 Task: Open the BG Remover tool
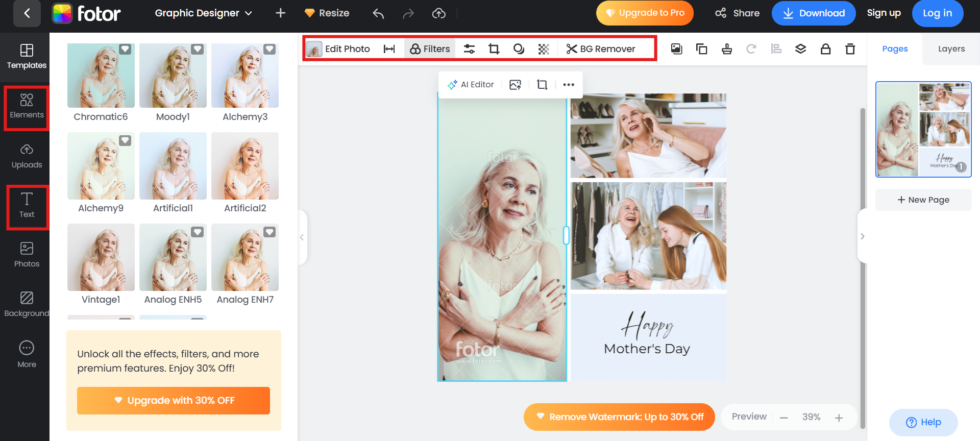pos(601,49)
